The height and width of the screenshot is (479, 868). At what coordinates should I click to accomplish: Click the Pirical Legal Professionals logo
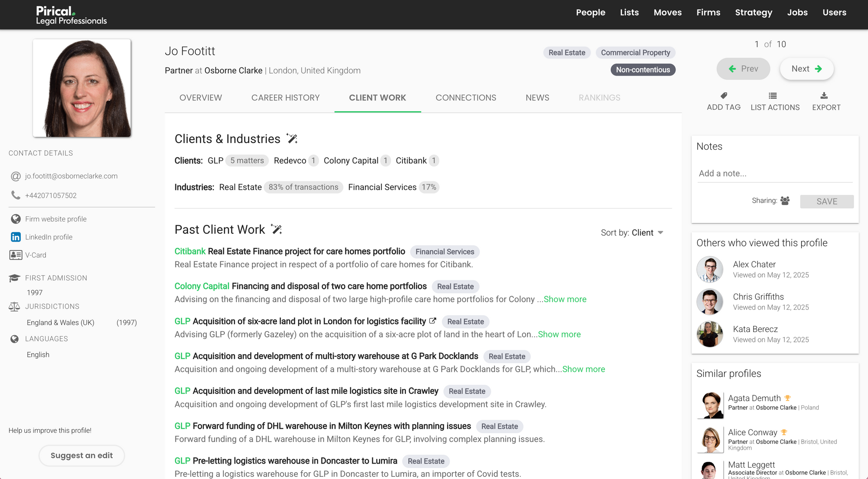tap(71, 15)
